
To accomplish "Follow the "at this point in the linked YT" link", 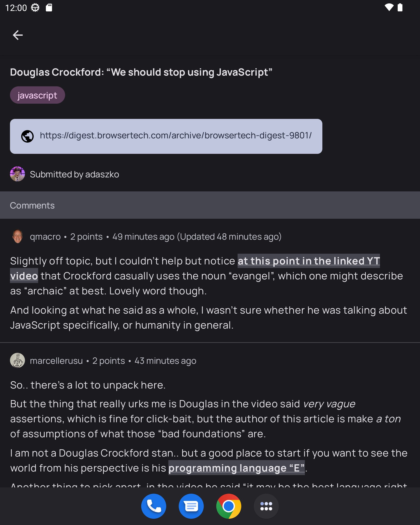I will [309, 261].
